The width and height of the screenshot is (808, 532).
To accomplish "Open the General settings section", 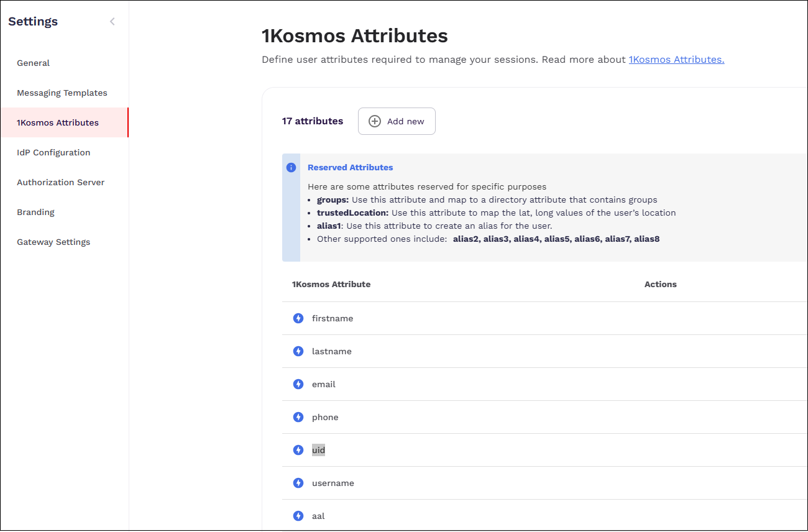I will tap(34, 63).
